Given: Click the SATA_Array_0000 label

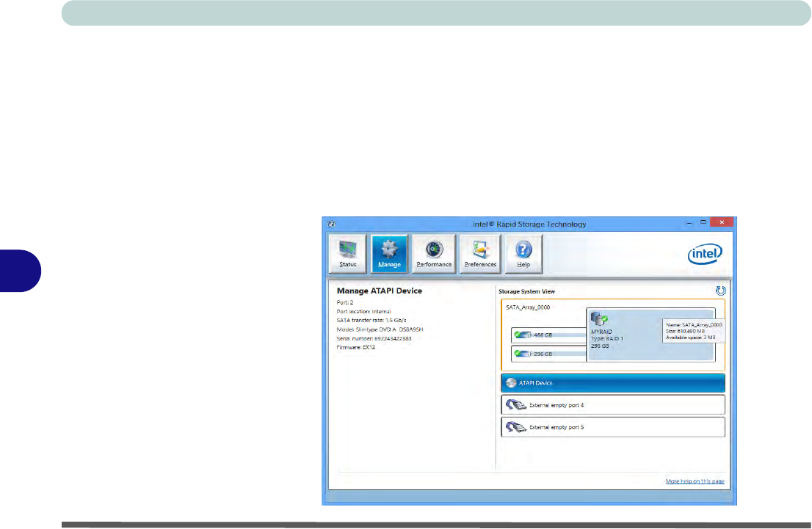Looking at the screenshot, I should (x=528, y=307).
